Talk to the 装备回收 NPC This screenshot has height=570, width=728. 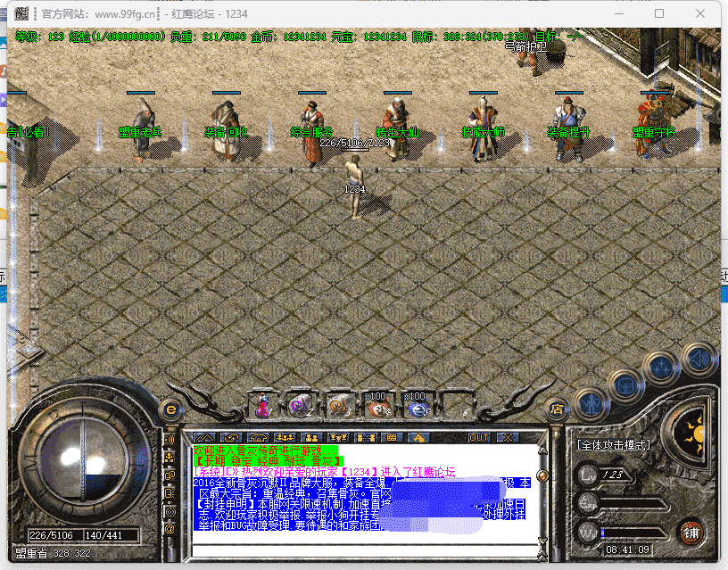(227, 130)
